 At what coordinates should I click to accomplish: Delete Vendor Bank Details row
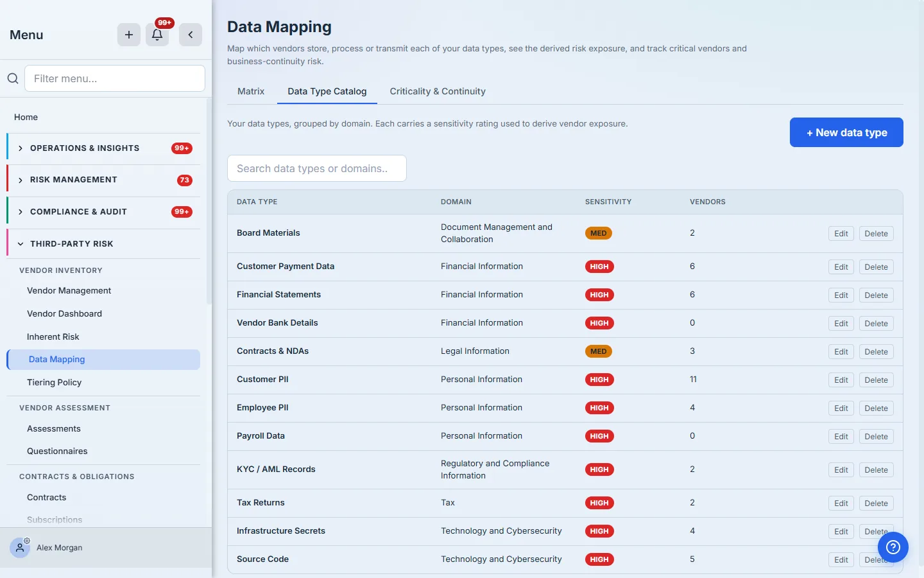coord(876,324)
